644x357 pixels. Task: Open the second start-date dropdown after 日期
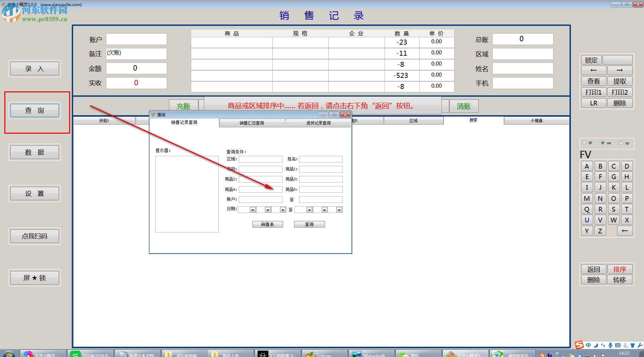pyautogui.click(x=268, y=210)
